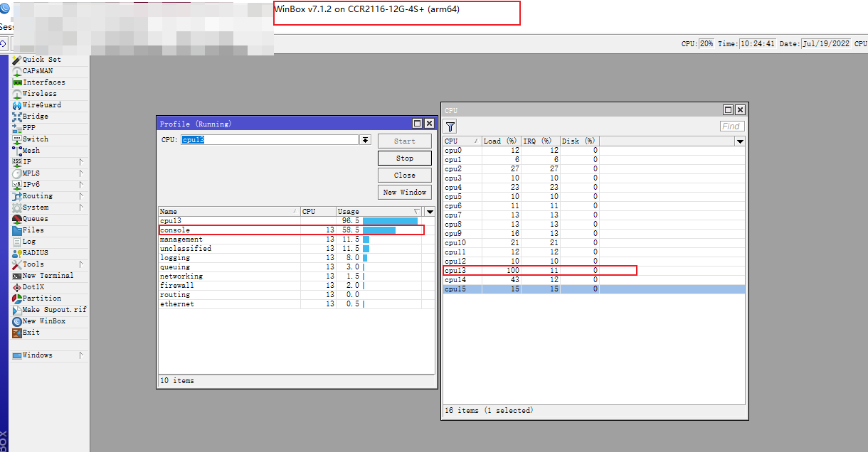The image size is (868, 452).
Task: Click the Time field showing 10:24:41
Action: [x=758, y=43]
